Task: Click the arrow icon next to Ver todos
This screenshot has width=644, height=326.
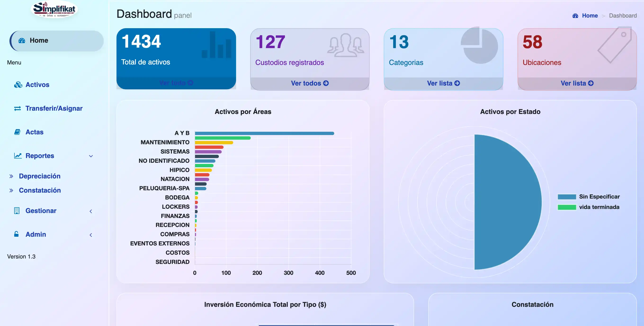Action: 326,83
